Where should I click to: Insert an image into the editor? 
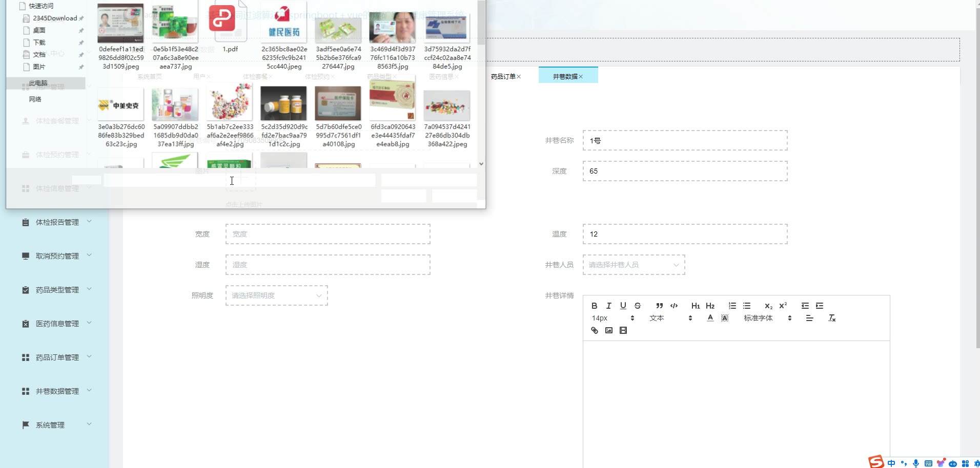click(608, 330)
